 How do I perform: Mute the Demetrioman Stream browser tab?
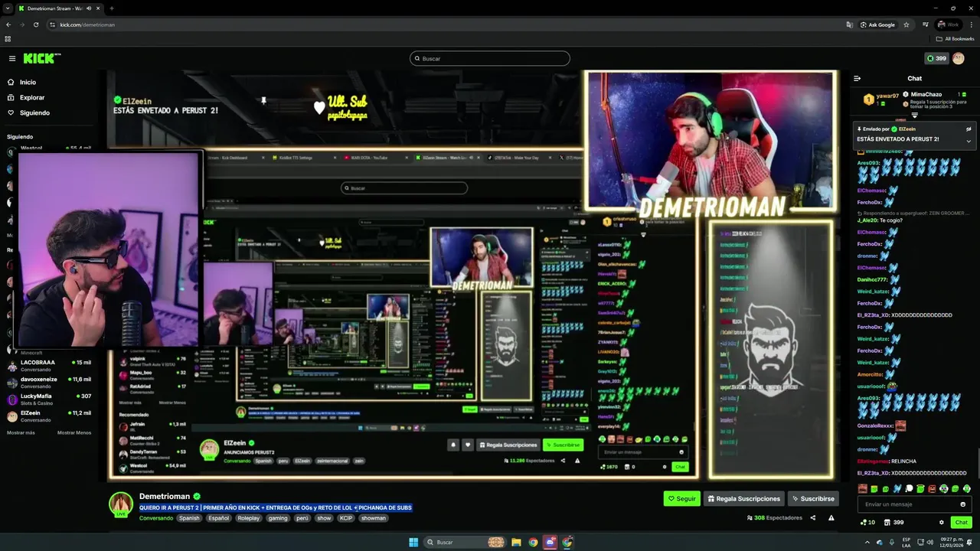point(89,8)
